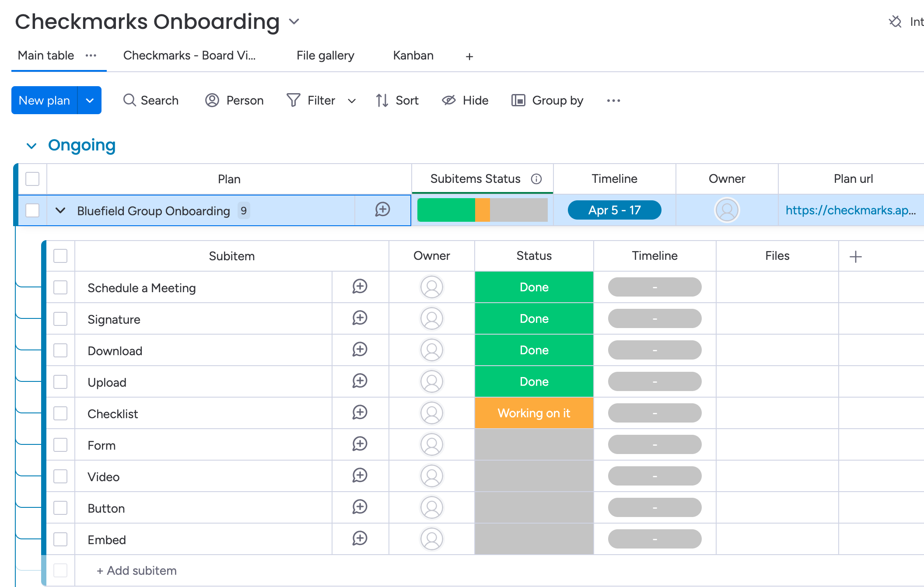Check the Download subitem checkbox
This screenshot has width=924, height=587.
60,350
